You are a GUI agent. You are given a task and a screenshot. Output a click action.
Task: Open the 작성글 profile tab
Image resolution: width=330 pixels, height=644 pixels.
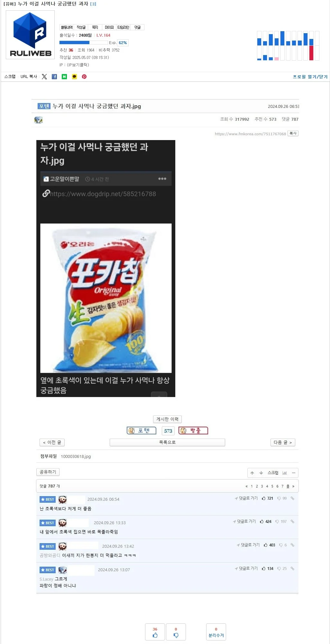pyautogui.click(x=81, y=27)
